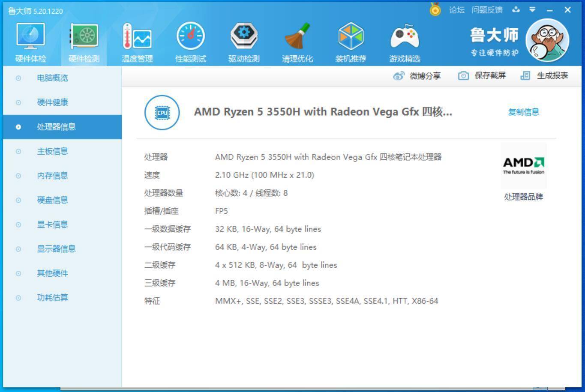Click 4 MB, 16-Way L3 cache value

click(x=267, y=283)
